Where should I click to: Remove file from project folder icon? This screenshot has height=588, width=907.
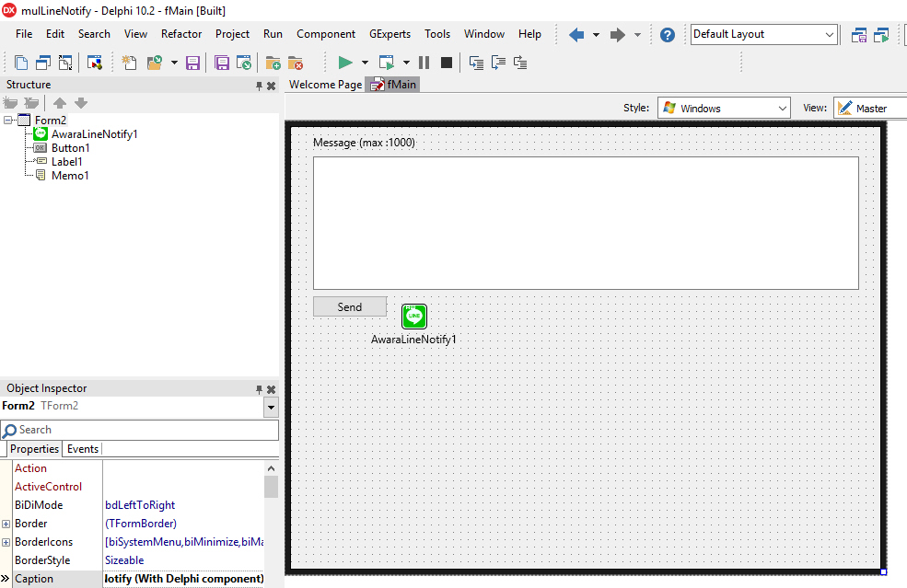point(296,63)
